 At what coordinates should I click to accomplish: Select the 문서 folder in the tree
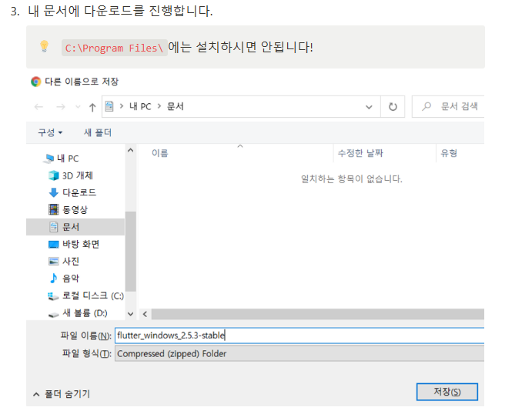click(x=75, y=227)
